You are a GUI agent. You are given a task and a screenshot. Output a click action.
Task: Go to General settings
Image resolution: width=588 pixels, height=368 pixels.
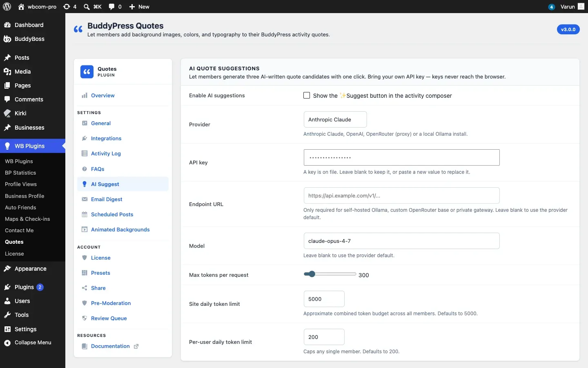point(123,123)
